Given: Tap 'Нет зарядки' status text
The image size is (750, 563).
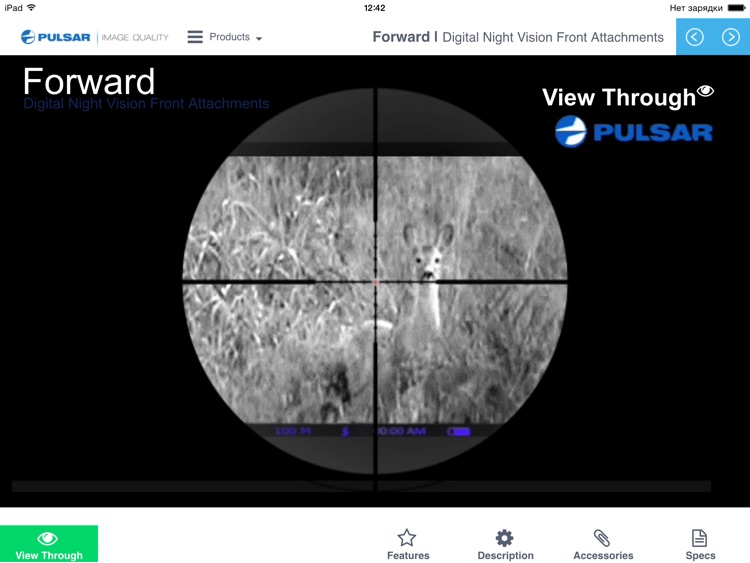Looking at the screenshot, I should pyautogui.click(x=696, y=8).
